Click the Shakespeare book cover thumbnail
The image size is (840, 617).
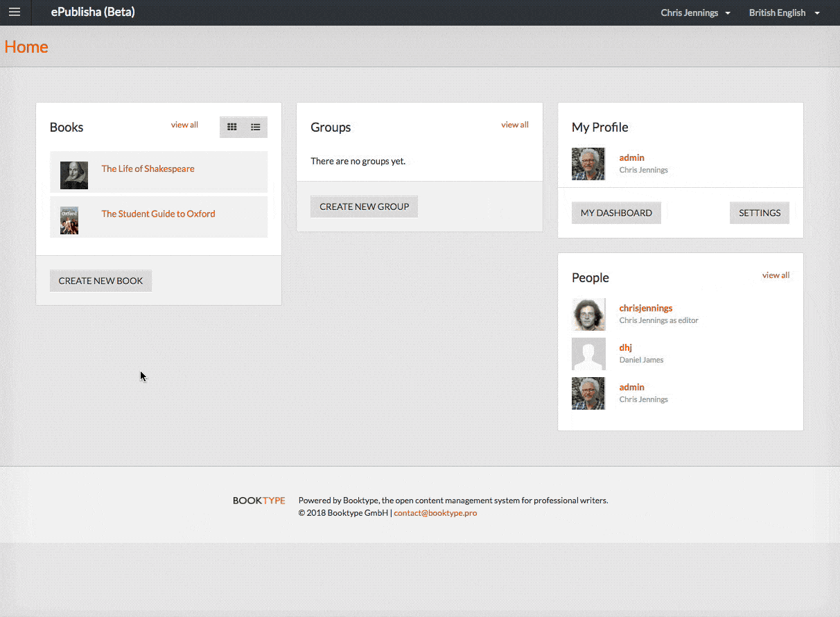point(74,175)
